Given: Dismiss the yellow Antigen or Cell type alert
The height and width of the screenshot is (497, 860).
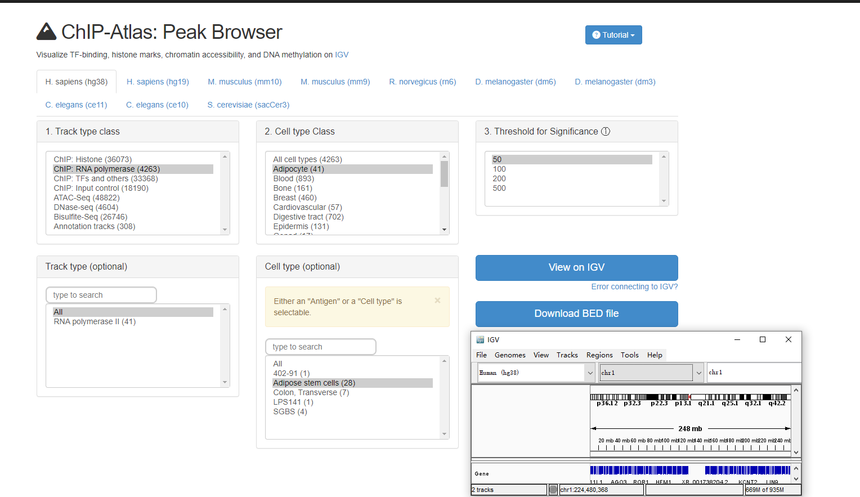Looking at the screenshot, I should tap(437, 301).
